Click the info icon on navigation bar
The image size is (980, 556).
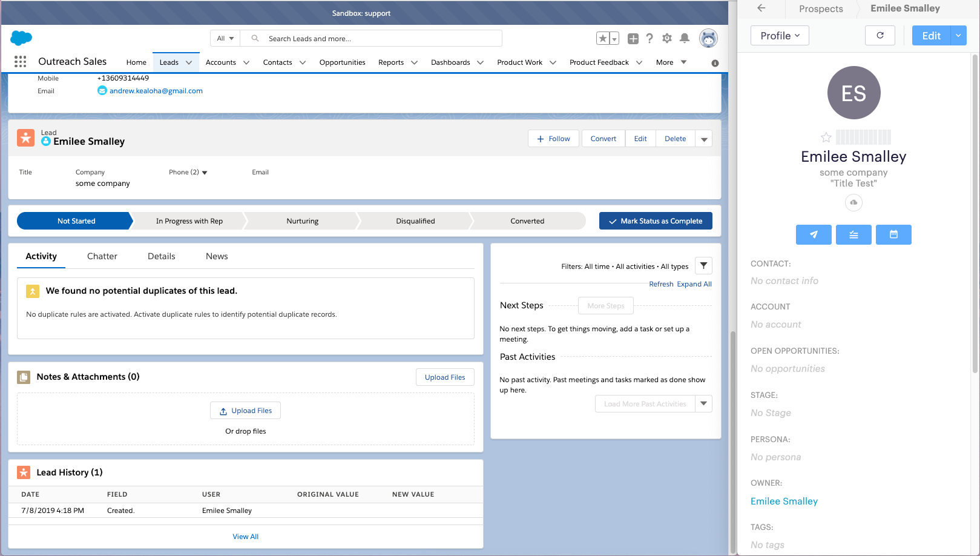715,63
